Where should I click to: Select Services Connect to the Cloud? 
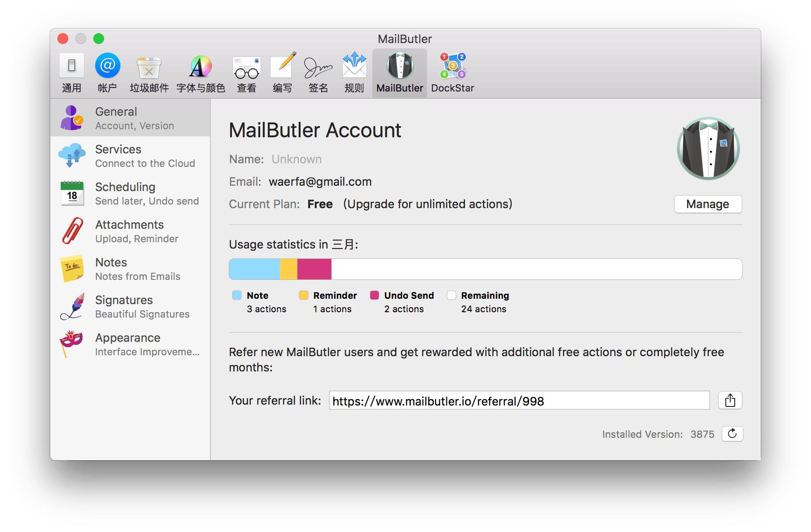point(130,155)
